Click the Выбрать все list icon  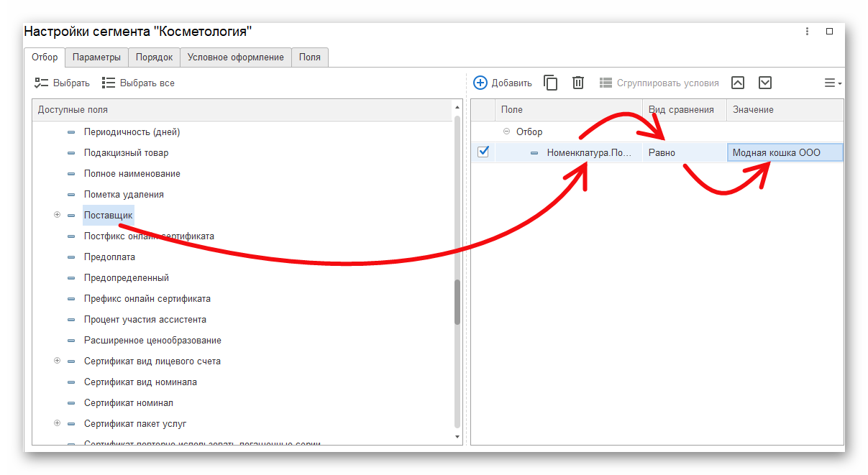pos(109,83)
